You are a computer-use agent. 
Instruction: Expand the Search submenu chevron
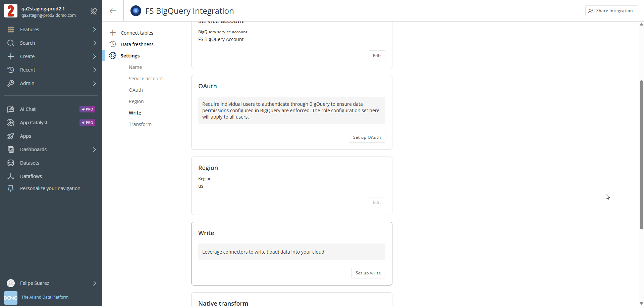click(x=95, y=43)
